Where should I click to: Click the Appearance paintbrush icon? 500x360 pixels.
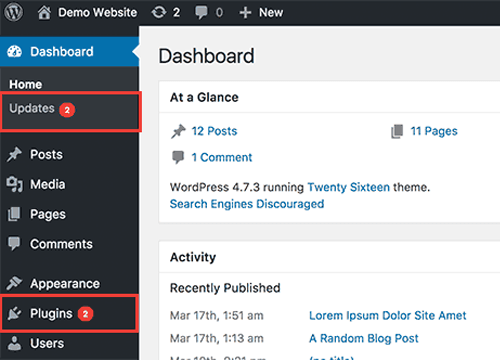[14, 283]
